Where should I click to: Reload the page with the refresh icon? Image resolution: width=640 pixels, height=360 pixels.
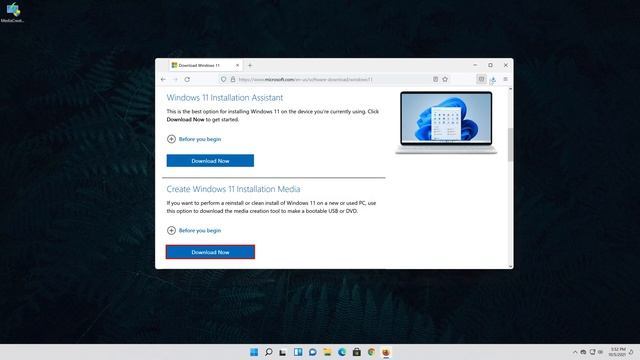coord(187,80)
